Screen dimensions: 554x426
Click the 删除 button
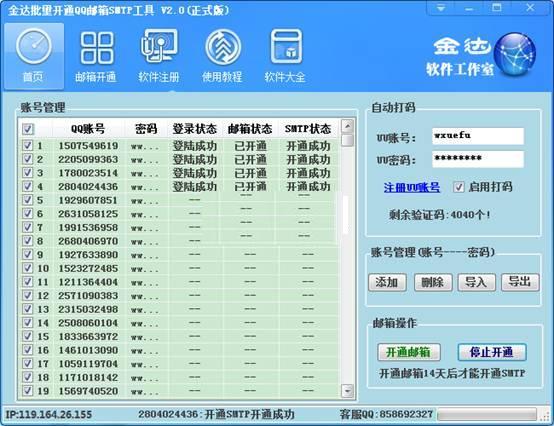click(x=433, y=282)
